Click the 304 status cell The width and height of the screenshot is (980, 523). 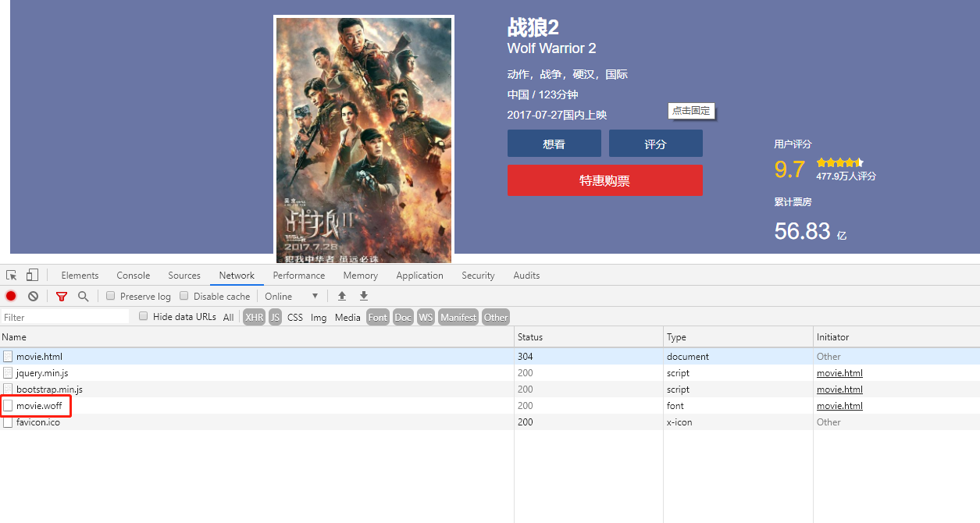[589, 357]
